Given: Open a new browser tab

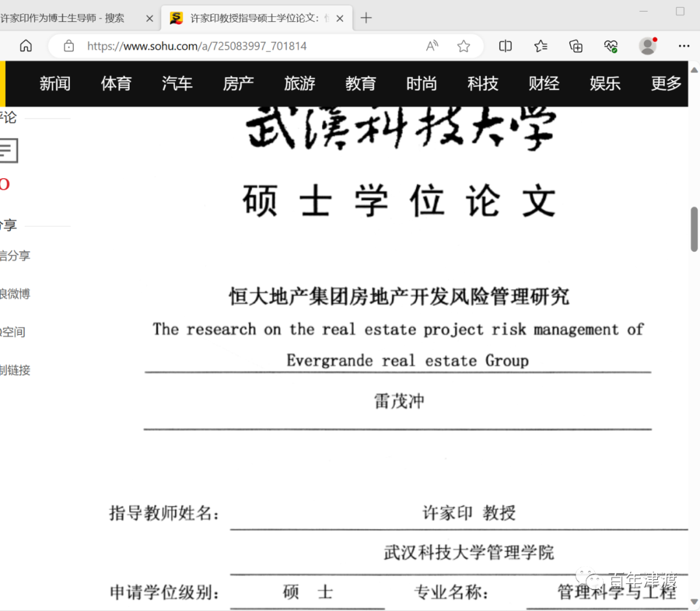Looking at the screenshot, I should tap(366, 18).
